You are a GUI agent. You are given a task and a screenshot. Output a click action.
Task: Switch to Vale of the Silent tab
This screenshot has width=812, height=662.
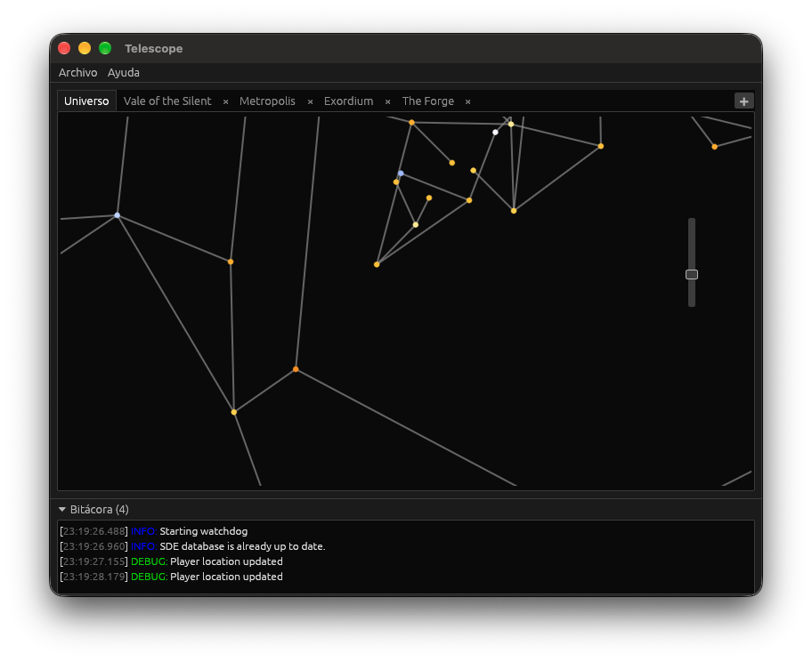[167, 101]
